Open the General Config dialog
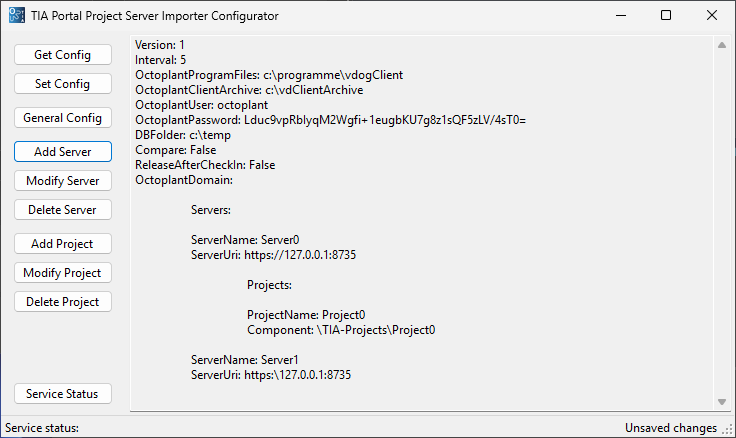This screenshot has height=438, width=736. tap(63, 118)
